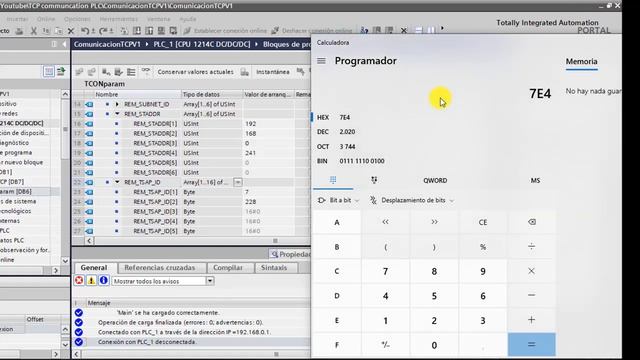The width and height of the screenshot is (640, 360).
Task: Click the MS memory store button
Action: point(535,180)
